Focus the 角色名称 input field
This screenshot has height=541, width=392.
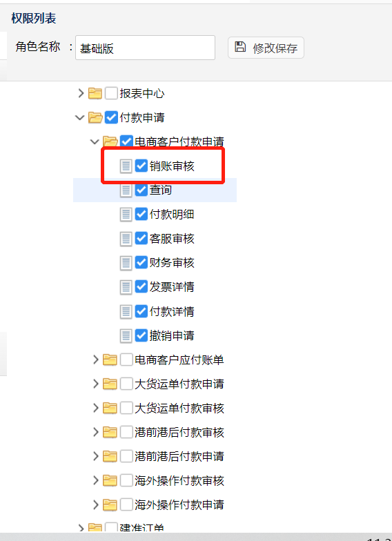pos(145,48)
